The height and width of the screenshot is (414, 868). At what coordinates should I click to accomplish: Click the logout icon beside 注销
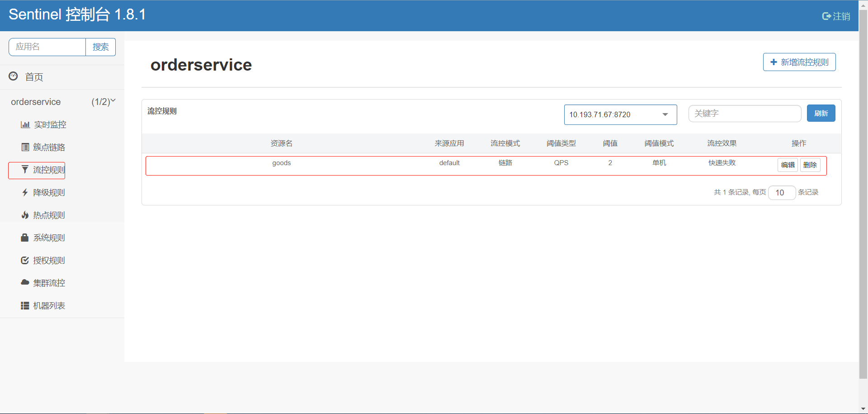tap(826, 16)
